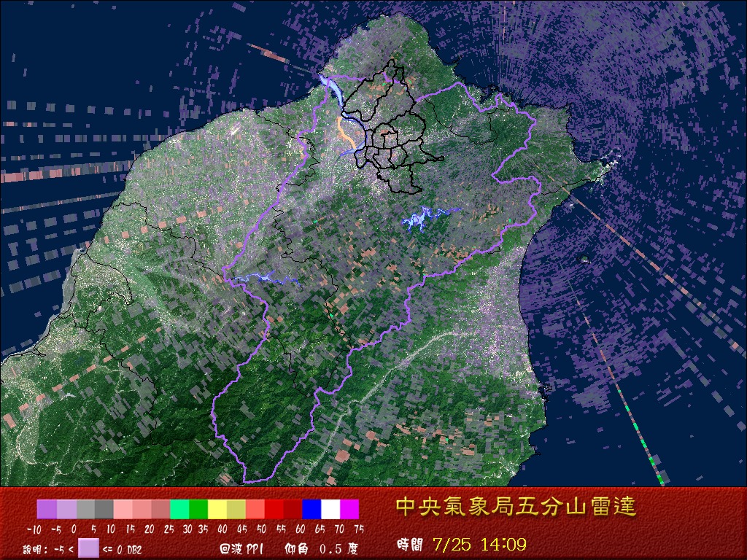Click the dark red 55–60 dBZ swatch

tap(293, 509)
